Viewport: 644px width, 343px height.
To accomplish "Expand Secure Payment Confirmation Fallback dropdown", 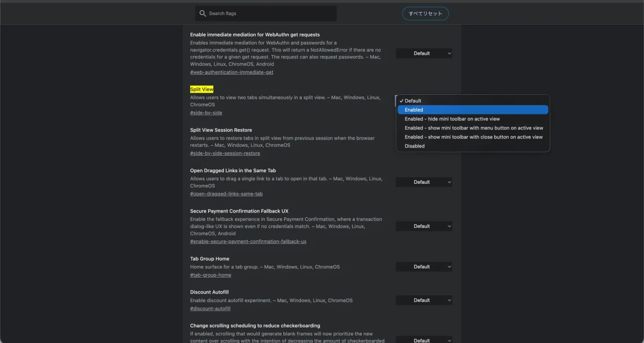I will point(424,226).
